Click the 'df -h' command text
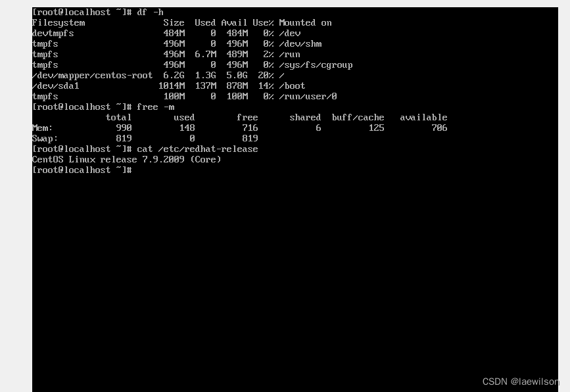The height and width of the screenshot is (392, 570). pos(150,12)
